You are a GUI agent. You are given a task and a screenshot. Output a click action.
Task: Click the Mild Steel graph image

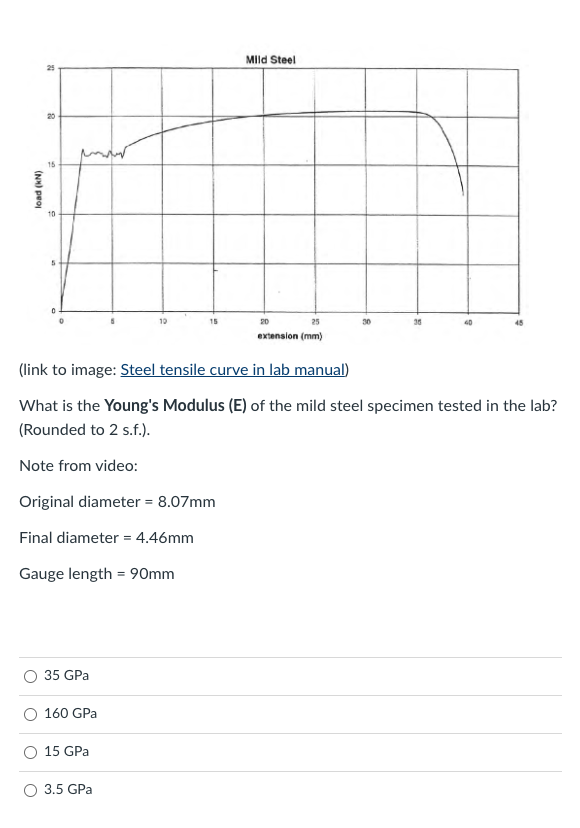[x=290, y=190]
